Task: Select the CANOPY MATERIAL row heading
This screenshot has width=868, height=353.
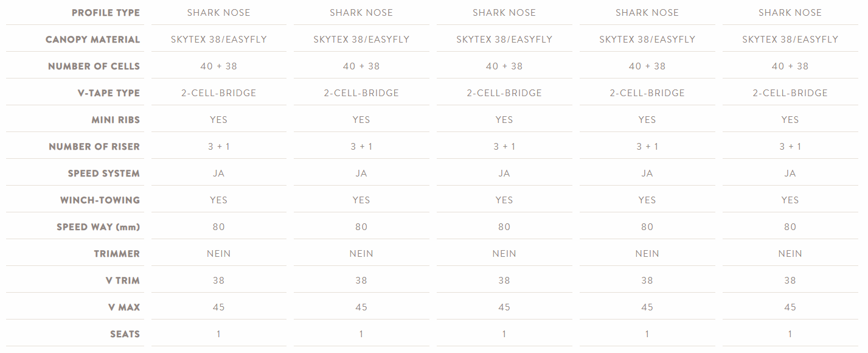Action: (92, 40)
